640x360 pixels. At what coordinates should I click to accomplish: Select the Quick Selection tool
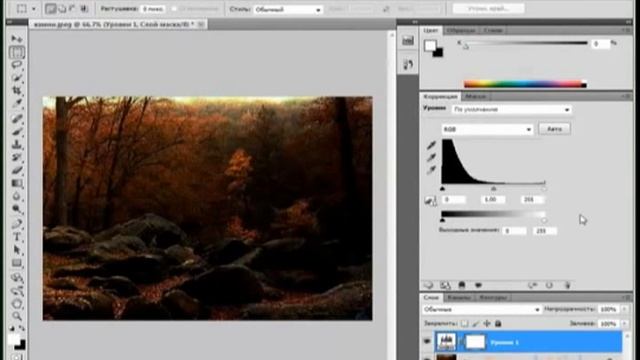17,78
